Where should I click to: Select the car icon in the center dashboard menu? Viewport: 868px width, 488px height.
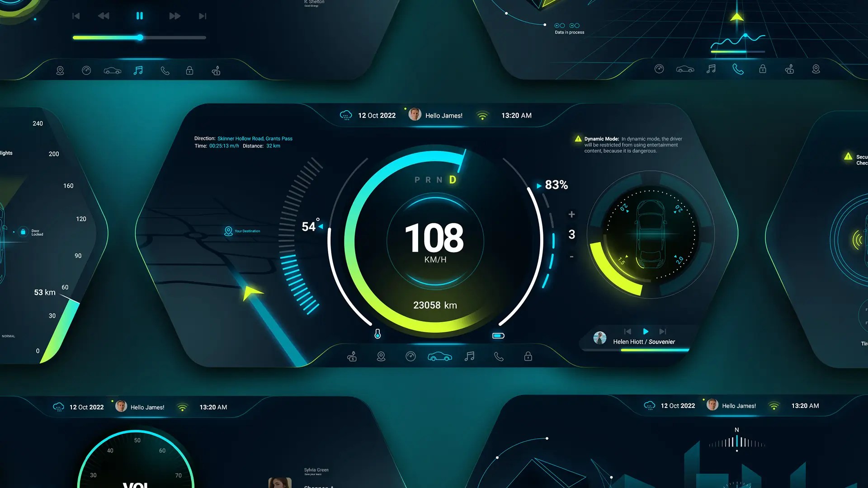tap(440, 357)
